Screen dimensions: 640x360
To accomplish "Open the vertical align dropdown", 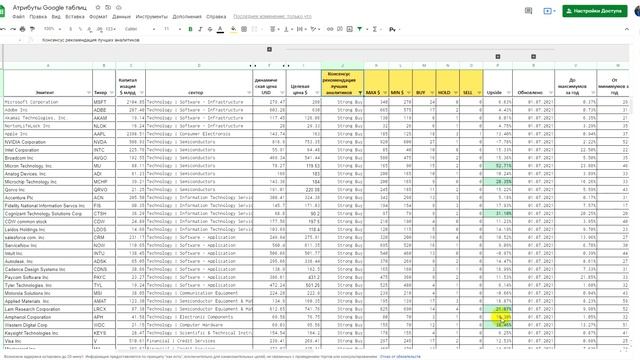I will click(287, 29).
